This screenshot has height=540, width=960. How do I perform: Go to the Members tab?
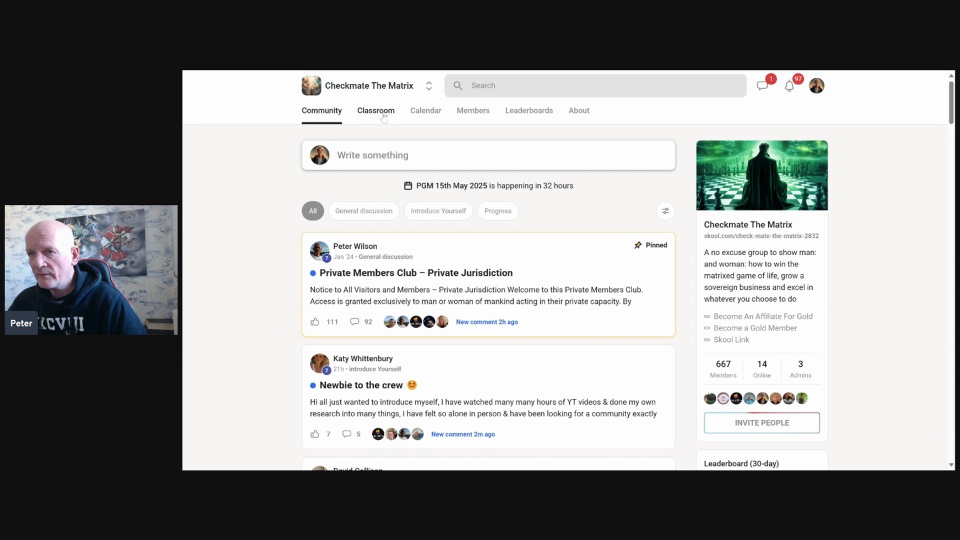click(473, 111)
